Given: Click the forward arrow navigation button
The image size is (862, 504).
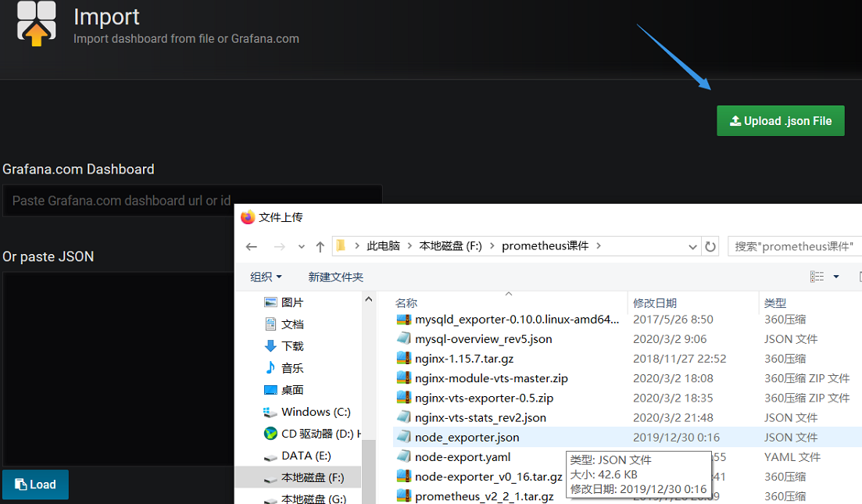Looking at the screenshot, I should (279, 247).
